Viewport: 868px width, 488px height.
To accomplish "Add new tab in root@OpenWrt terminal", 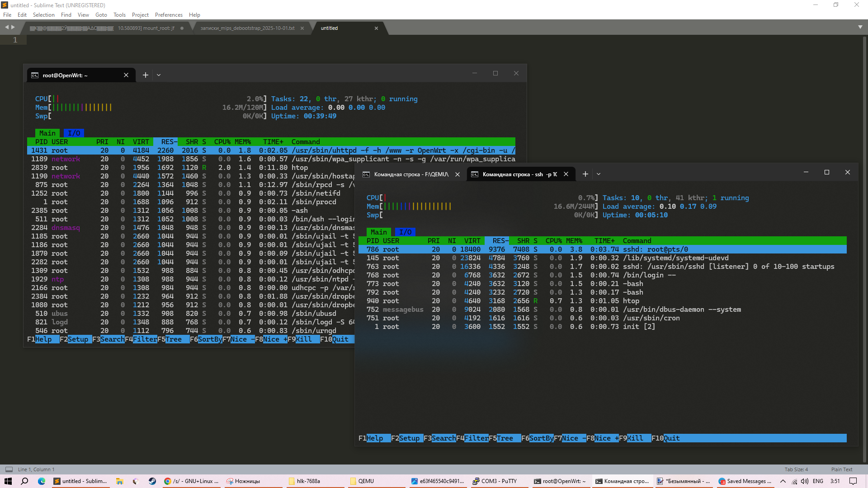I will 146,75.
